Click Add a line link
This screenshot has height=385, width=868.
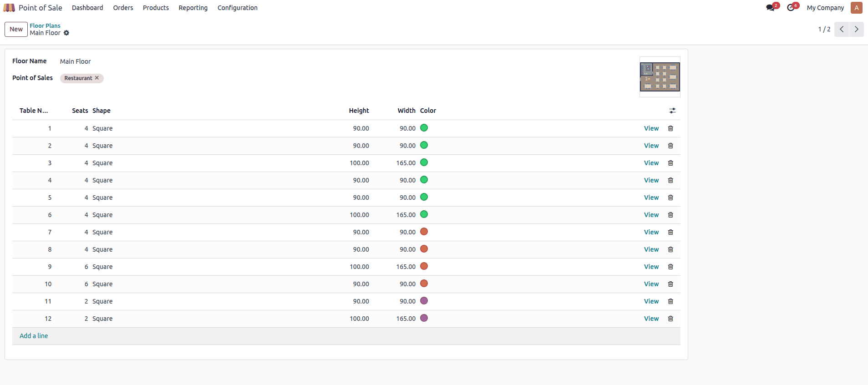[34, 336]
